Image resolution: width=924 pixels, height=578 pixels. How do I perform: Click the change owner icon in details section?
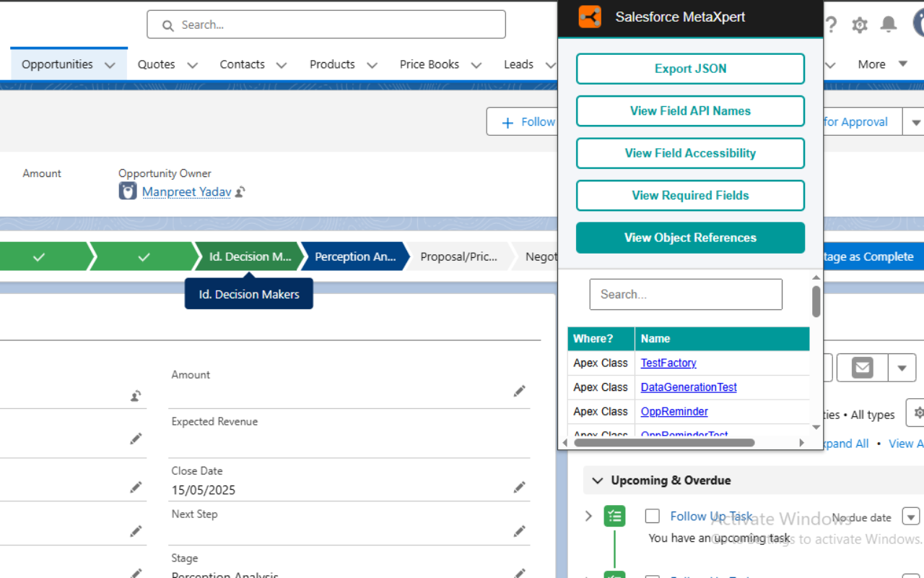pos(136,396)
